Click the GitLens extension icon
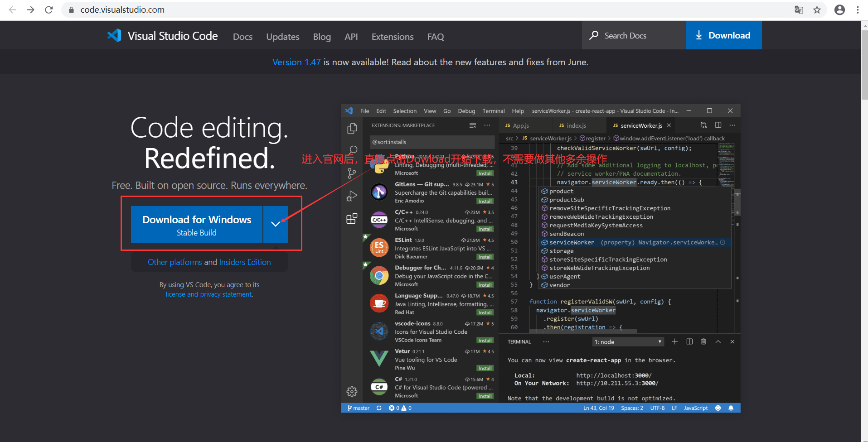 click(379, 192)
